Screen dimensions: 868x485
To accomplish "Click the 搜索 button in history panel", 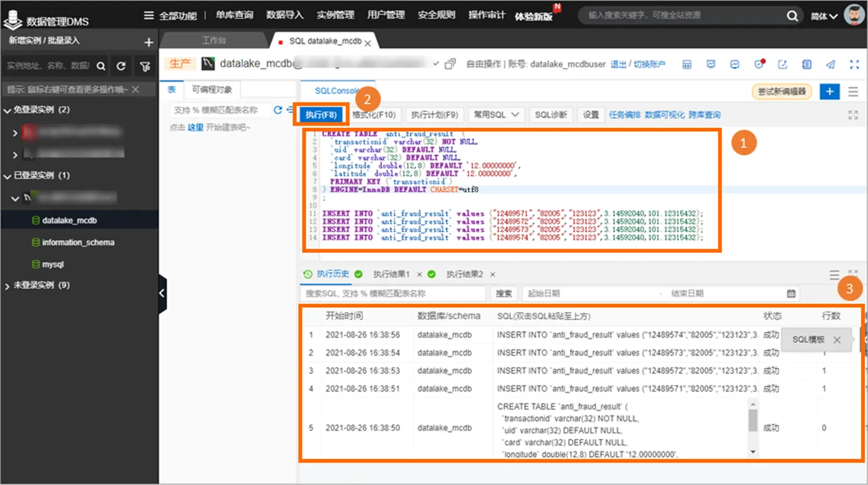I will pos(504,294).
